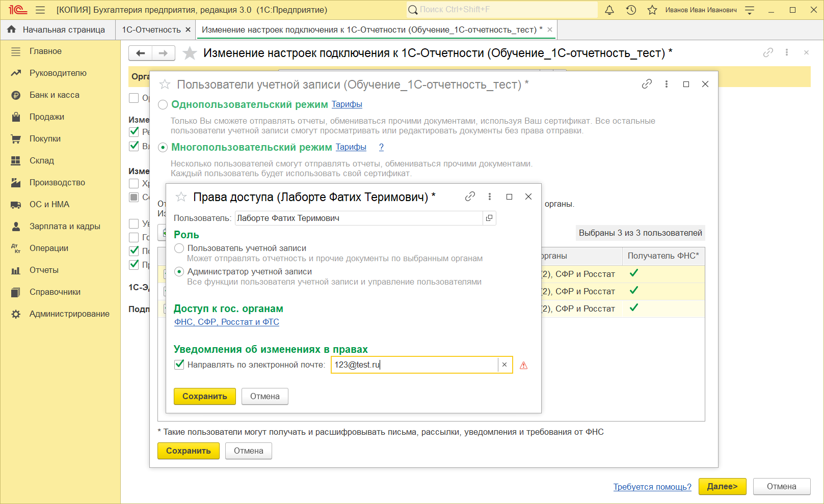
Task: Click the Пользователь field Лаборте Фатих Теримович
Action: click(x=359, y=218)
